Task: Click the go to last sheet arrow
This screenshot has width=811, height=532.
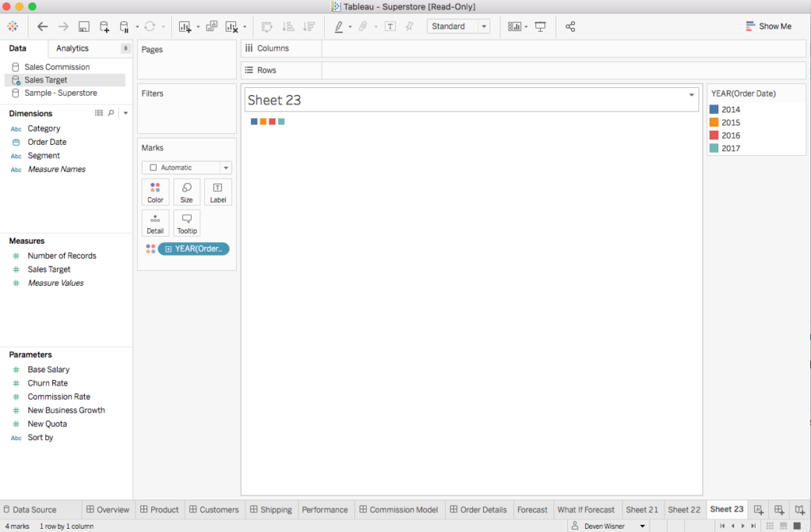Action: (x=754, y=526)
